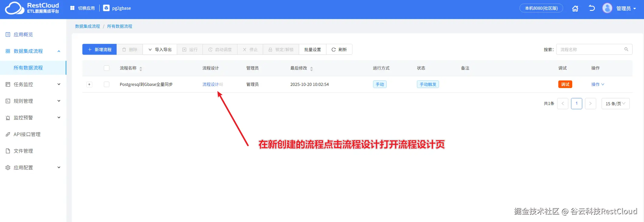644x222 pixels.
Task: Open the 流程设计 link in the row
Action: [210, 84]
